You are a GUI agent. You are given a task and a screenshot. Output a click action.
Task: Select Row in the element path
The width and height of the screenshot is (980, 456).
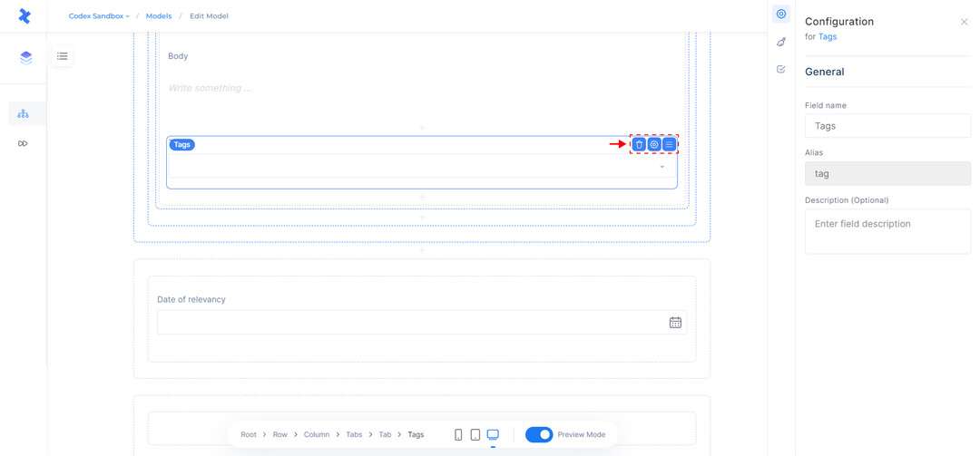point(280,435)
